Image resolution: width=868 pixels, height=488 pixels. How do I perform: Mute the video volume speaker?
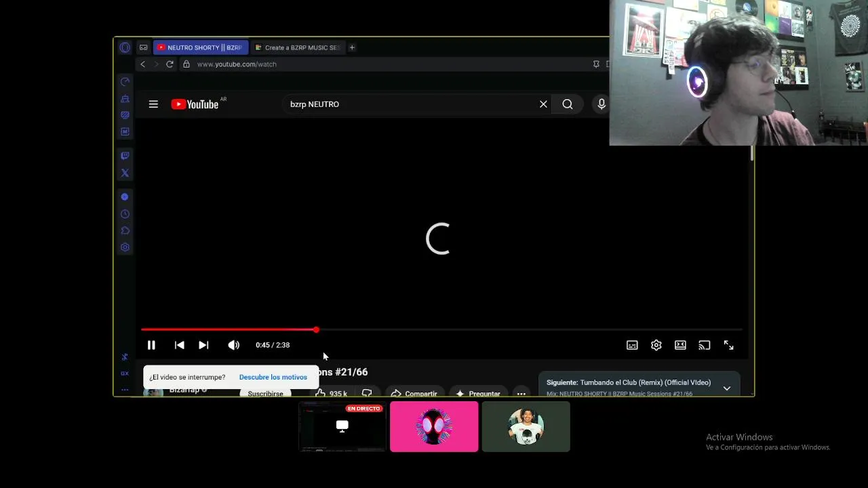(234, 345)
